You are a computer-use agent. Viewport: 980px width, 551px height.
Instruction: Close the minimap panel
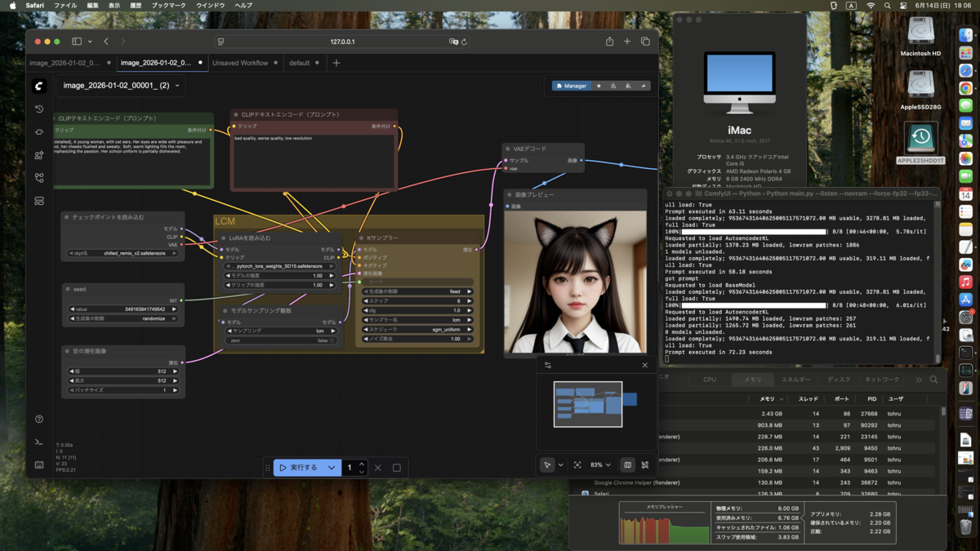tap(645, 366)
